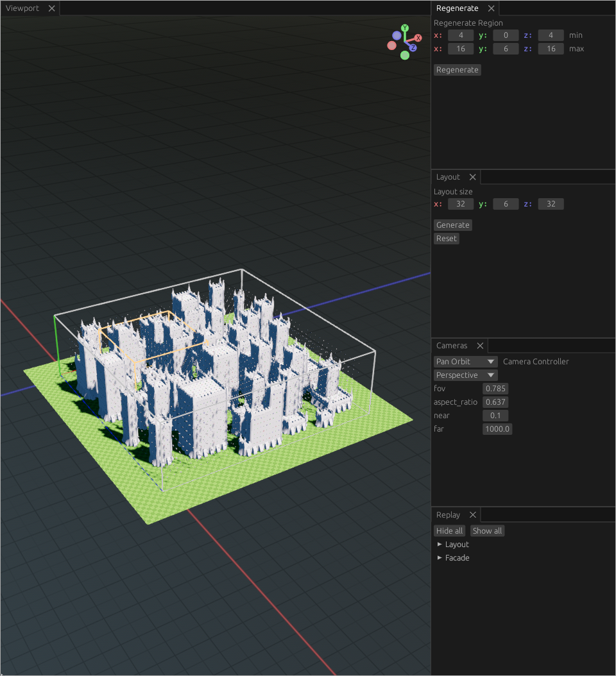The image size is (616, 676).
Task: Click the negative Z axis gizmo circle
Action: pos(397,35)
